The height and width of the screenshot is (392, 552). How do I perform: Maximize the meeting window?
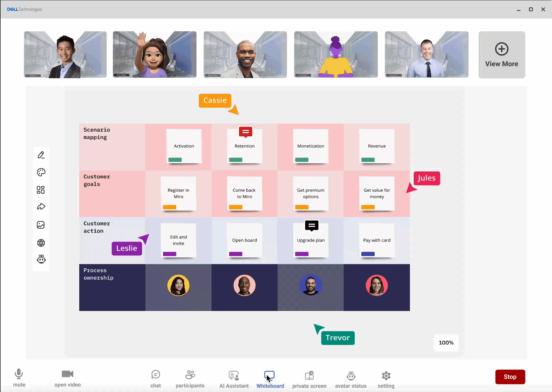[531, 9]
